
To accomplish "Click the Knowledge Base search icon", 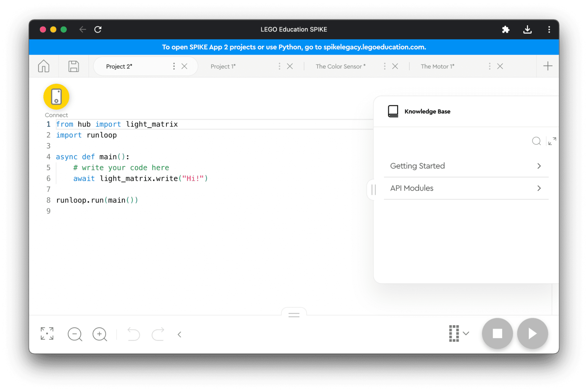I will 536,141.
